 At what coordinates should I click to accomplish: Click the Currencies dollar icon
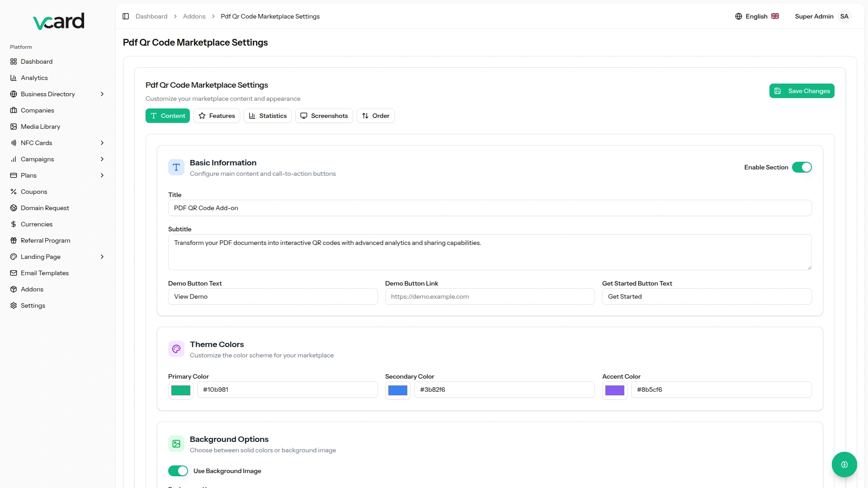click(x=14, y=224)
